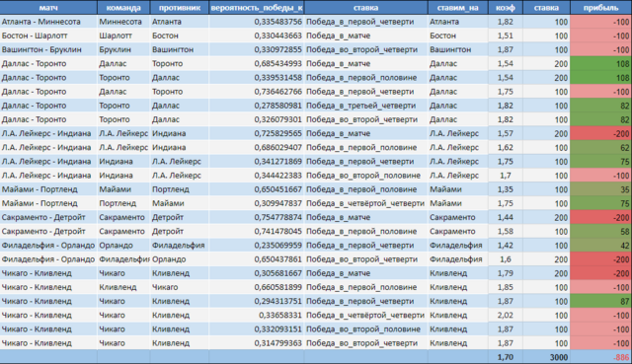Click probability value 0,741478045
The height and width of the screenshot is (364, 632).
coord(257,231)
